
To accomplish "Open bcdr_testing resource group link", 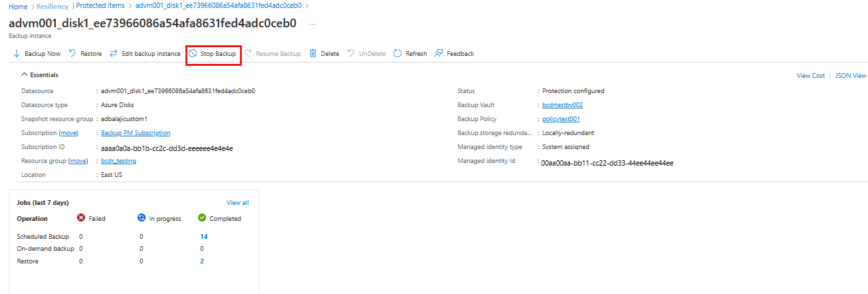I will [x=118, y=161].
